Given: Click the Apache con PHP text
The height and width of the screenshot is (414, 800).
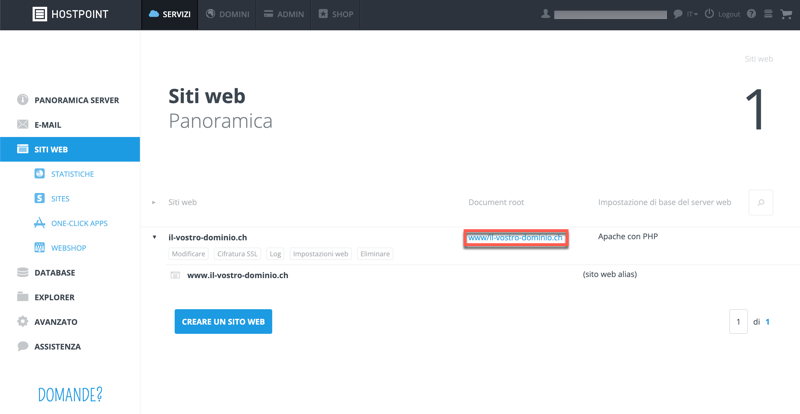Looking at the screenshot, I should coord(628,236).
